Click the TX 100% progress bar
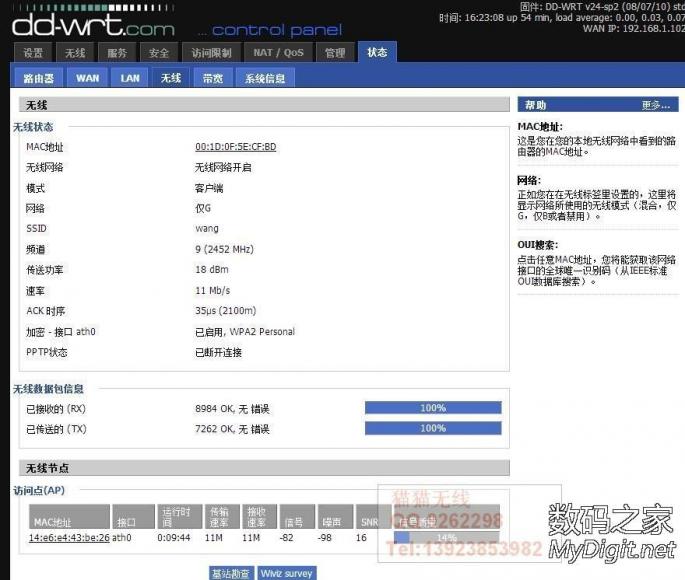 (x=433, y=428)
